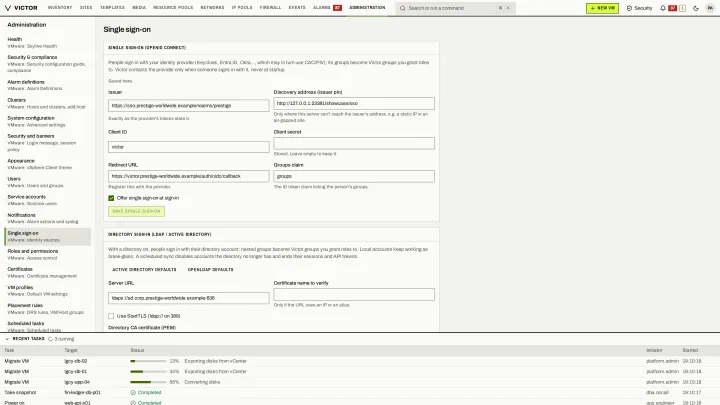This screenshot has width=720, height=405.
Task: Click the fin-ledger-db-p01 target cell
Action: pyautogui.click(x=82, y=393)
